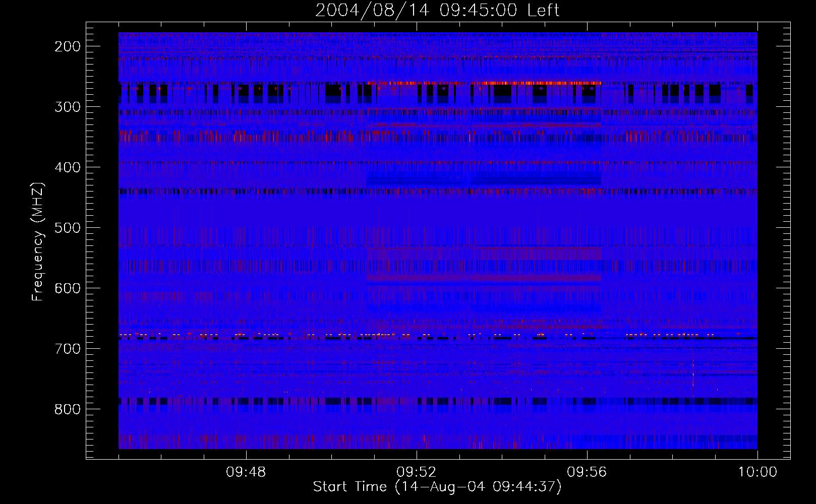Select the 800 frequency axis label
Image resolution: width=816 pixels, height=504 pixels.
[x=68, y=409]
